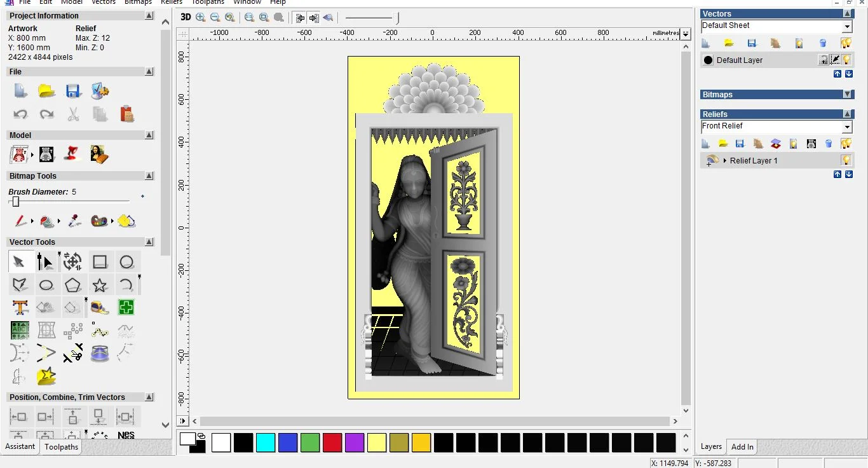
Task: Expand the Bitmaps panel
Action: pyautogui.click(x=847, y=94)
